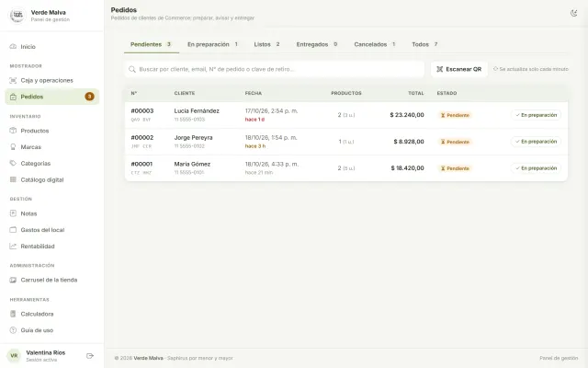Open the Inicio menu item
Viewport: 588px width, 368px height.
click(x=52, y=47)
